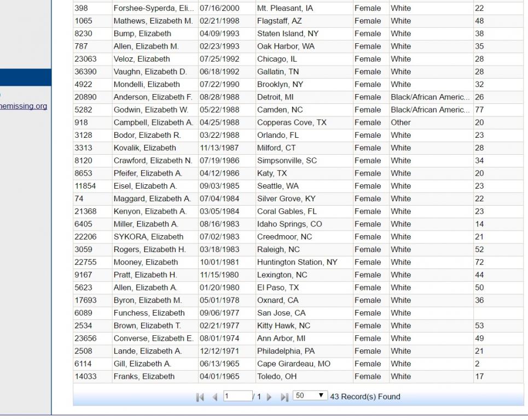
Task: Open the 50 rows-per-page dropdown
Action: pos(309,396)
